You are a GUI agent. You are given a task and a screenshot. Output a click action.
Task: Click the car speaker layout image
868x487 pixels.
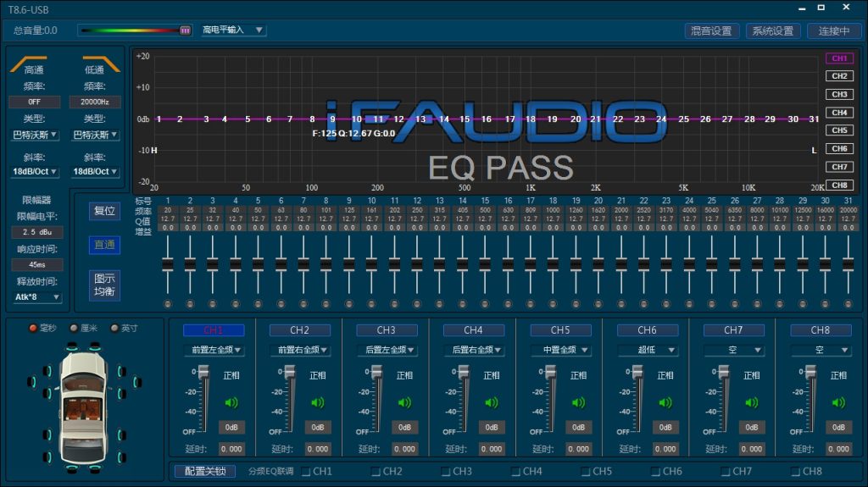(84, 408)
